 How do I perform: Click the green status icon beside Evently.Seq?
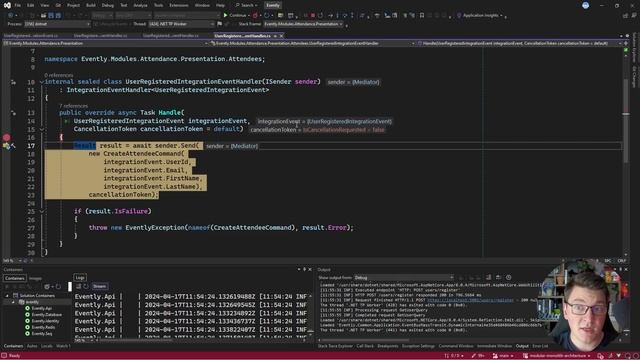(27, 333)
